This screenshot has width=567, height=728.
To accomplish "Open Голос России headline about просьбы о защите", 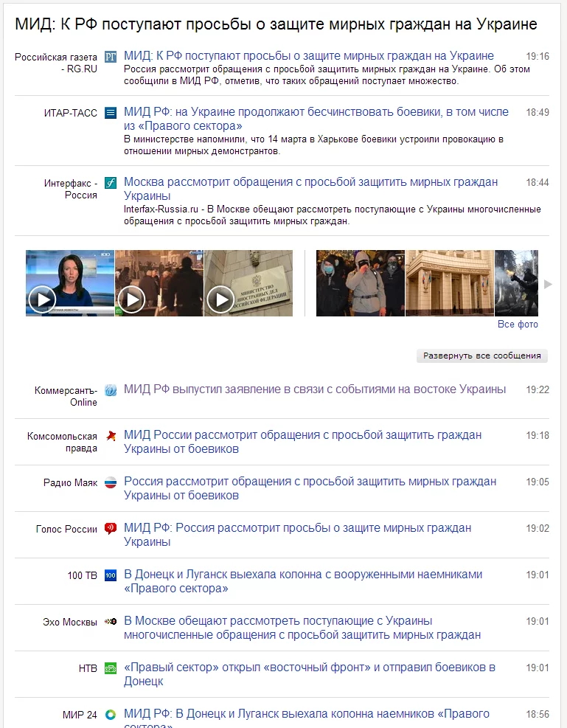I will coord(297,535).
